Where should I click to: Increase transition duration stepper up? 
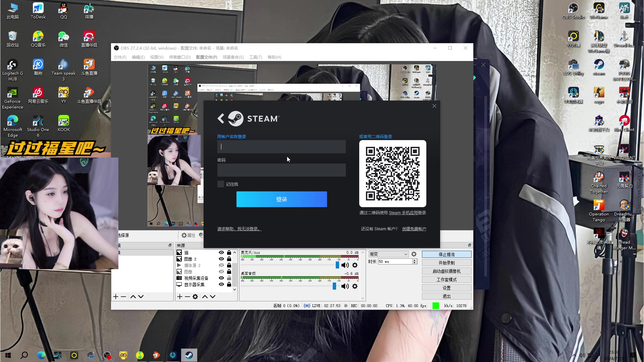coord(415,260)
